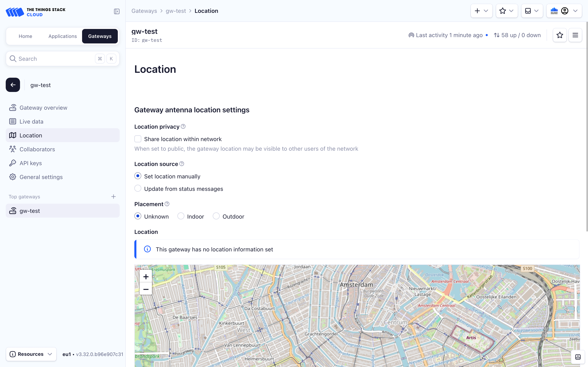Click the zoom in button on the map
The width and height of the screenshot is (588, 367).
pos(145,277)
